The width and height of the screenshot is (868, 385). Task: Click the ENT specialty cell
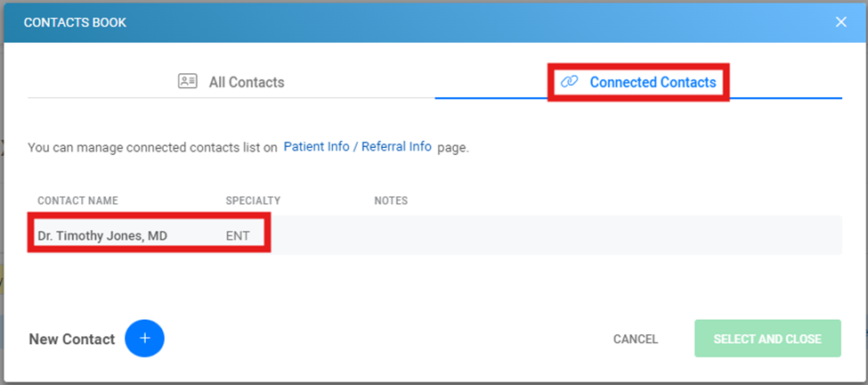point(238,236)
